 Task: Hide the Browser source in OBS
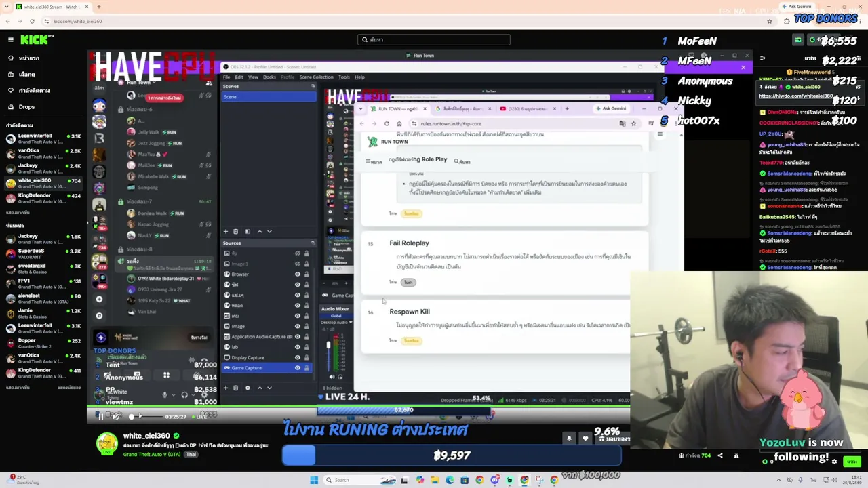point(297,274)
